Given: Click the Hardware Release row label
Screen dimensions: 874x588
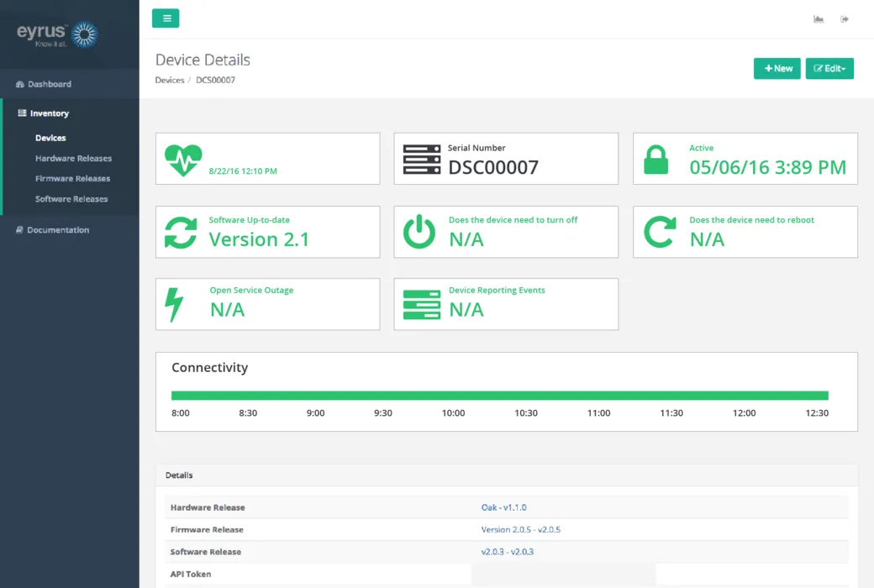Looking at the screenshot, I should point(208,507).
